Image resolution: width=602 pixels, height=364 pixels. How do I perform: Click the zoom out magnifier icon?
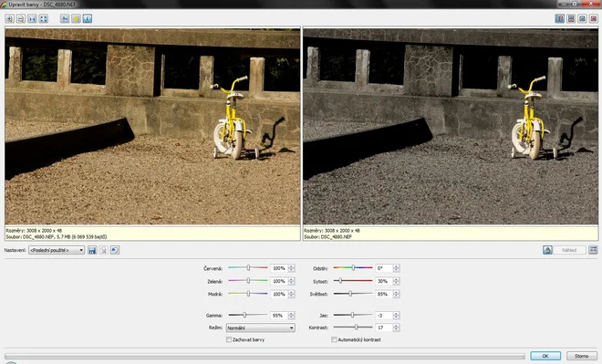[x=21, y=19]
